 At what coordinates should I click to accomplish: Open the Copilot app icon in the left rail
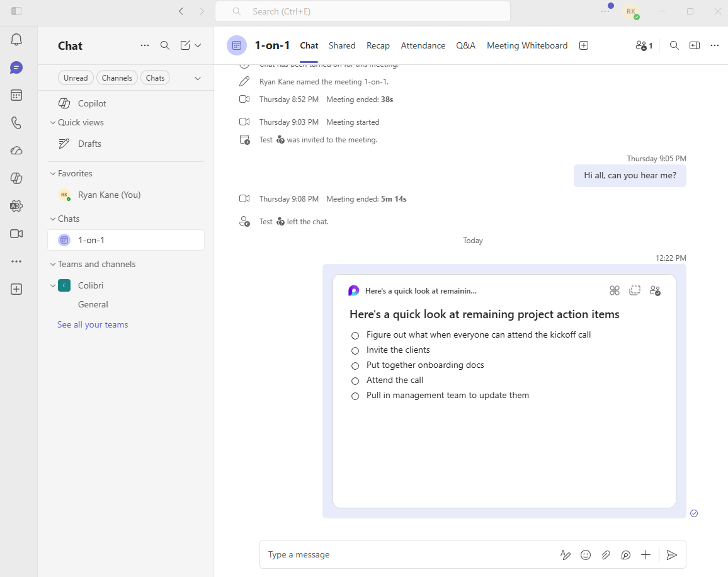16,178
